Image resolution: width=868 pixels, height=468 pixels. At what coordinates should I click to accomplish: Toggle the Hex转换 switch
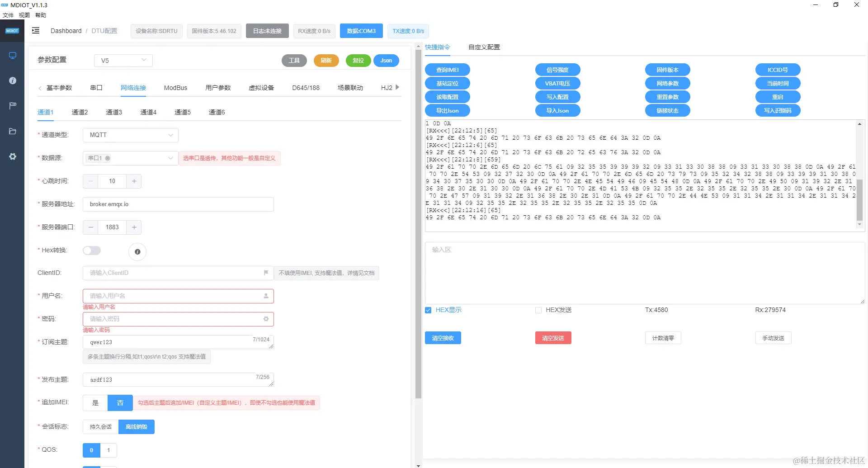click(92, 251)
